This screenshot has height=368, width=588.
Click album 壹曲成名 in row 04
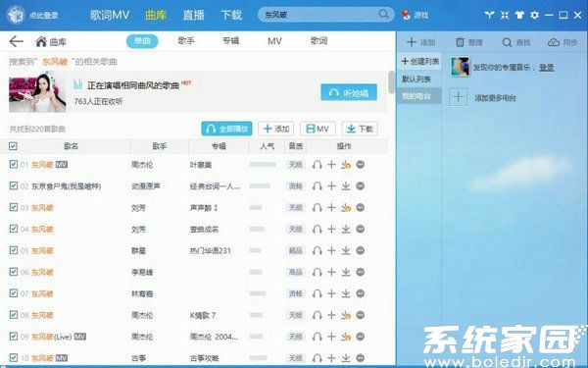tap(204, 229)
